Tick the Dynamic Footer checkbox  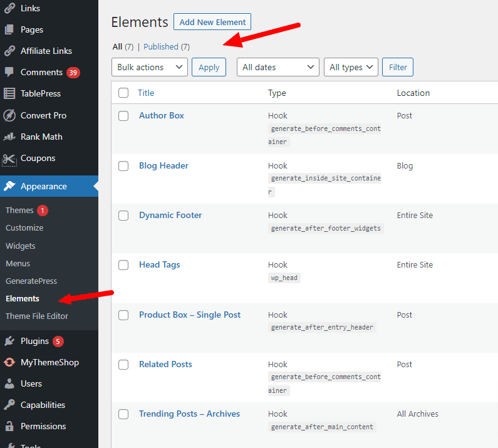pos(123,216)
